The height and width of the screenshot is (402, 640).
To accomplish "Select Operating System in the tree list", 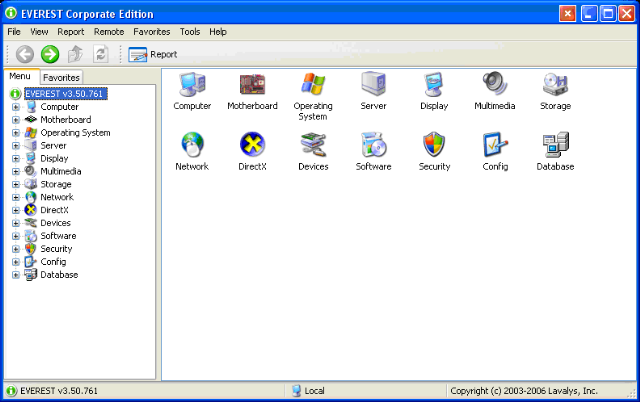I will [75, 133].
